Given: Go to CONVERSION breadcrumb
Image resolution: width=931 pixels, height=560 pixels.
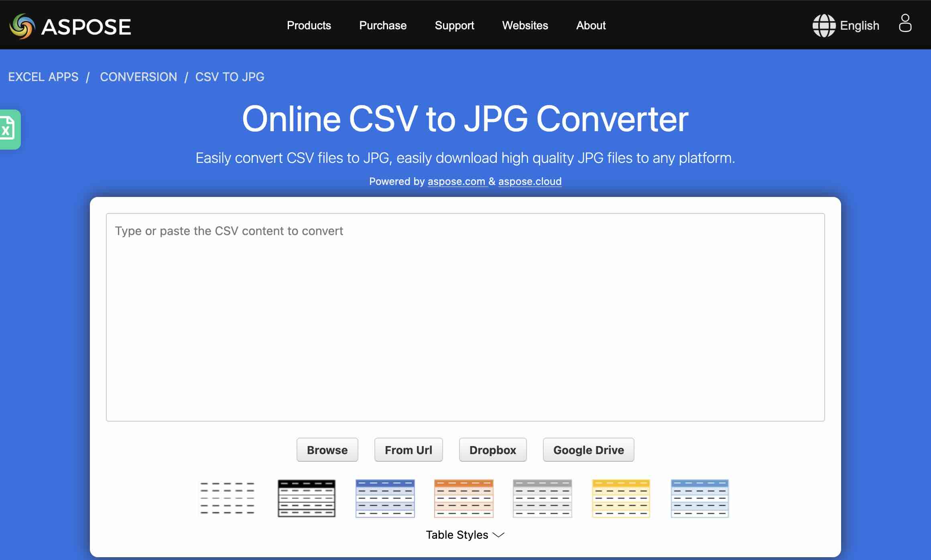Looking at the screenshot, I should pos(138,77).
